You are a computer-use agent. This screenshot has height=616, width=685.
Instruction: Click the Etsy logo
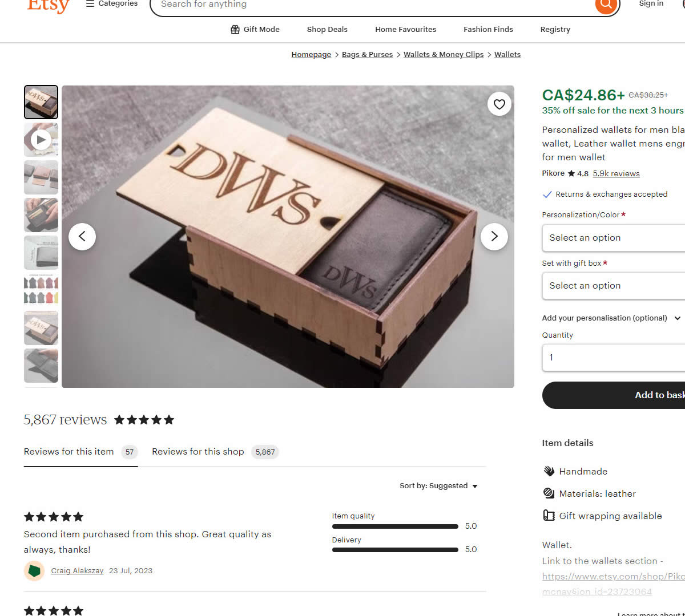click(x=49, y=6)
